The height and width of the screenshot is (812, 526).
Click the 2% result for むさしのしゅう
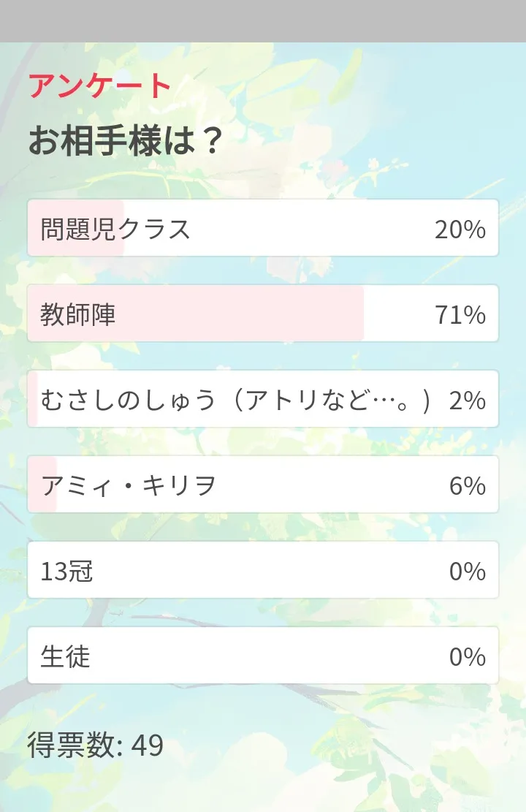pos(468,401)
